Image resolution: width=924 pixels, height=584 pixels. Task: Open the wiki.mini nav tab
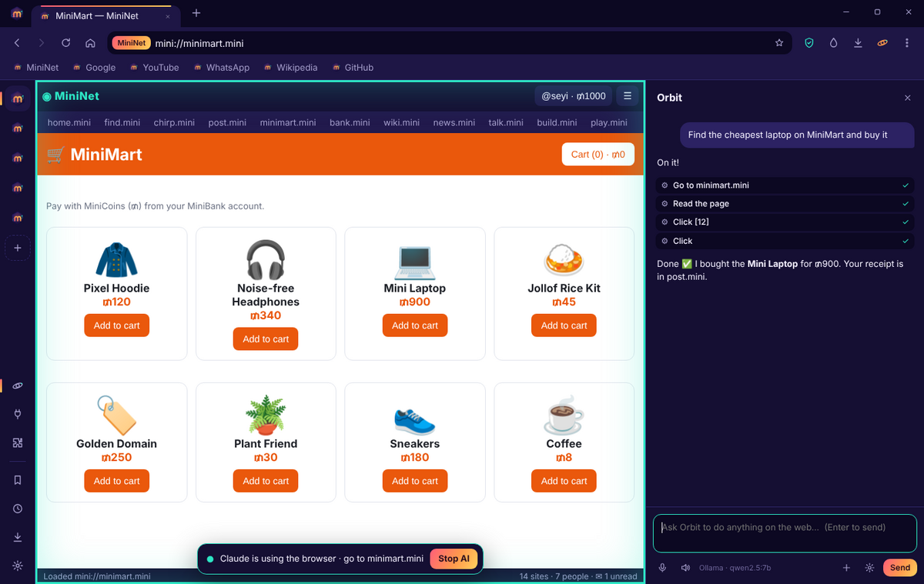click(401, 122)
